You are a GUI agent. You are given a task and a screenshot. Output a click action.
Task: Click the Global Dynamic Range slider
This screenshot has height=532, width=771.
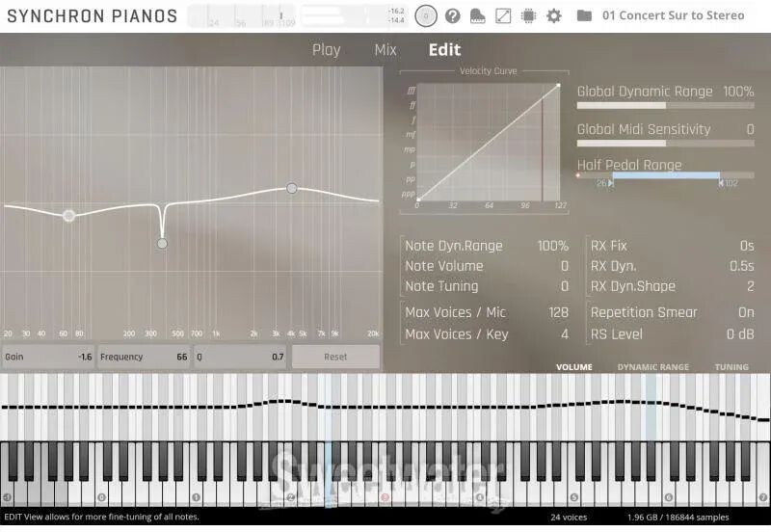coord(665,105)
